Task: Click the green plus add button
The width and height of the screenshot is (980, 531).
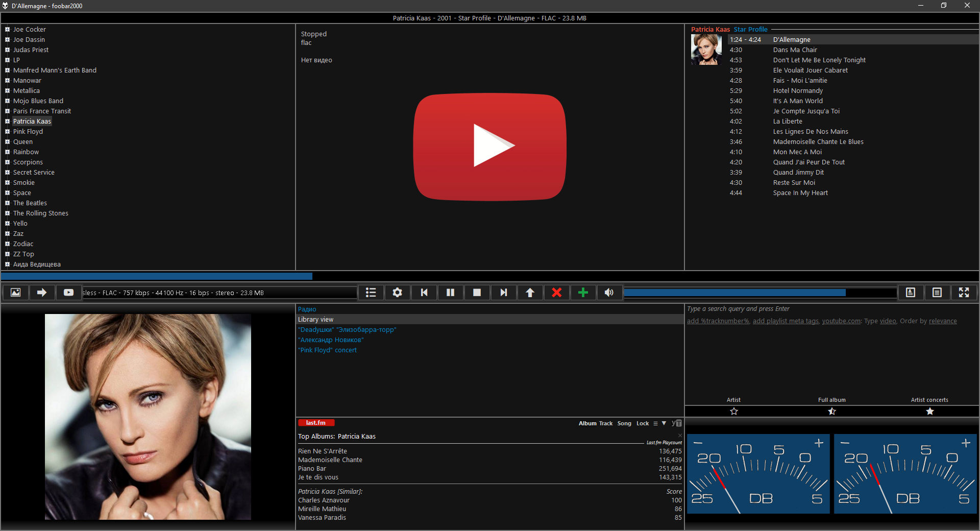Action: tap(583, 293)
